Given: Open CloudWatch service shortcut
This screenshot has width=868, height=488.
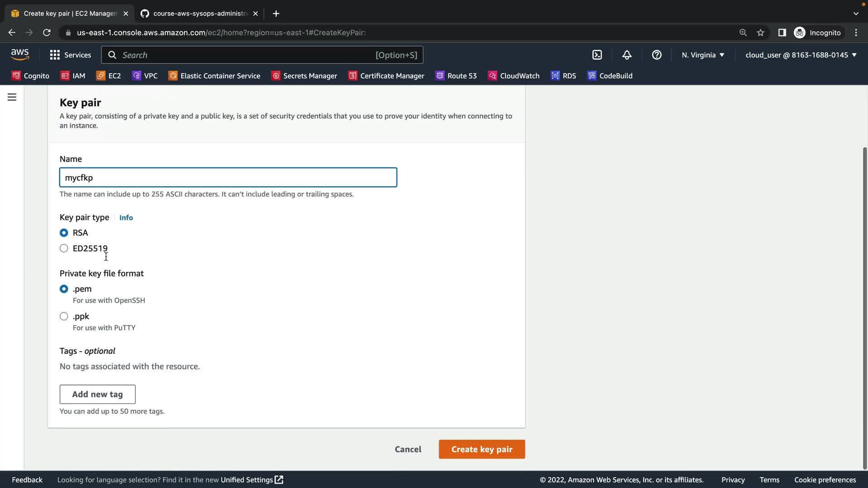Looking at the screenshot, I should (514, 76).
